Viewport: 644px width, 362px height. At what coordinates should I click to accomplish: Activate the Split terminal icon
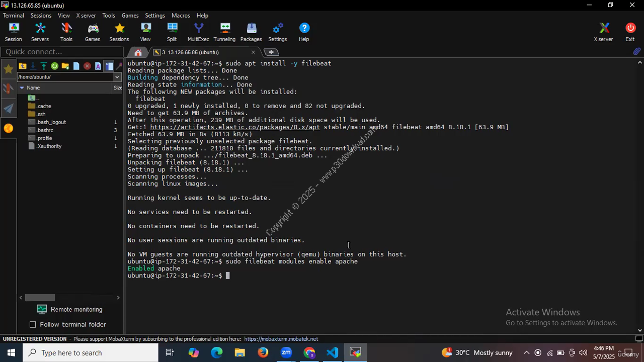tap(172, 32)
